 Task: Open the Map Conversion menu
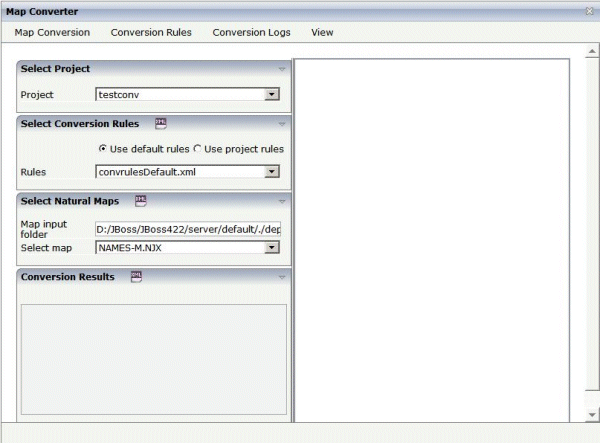[x=52, y=33]
